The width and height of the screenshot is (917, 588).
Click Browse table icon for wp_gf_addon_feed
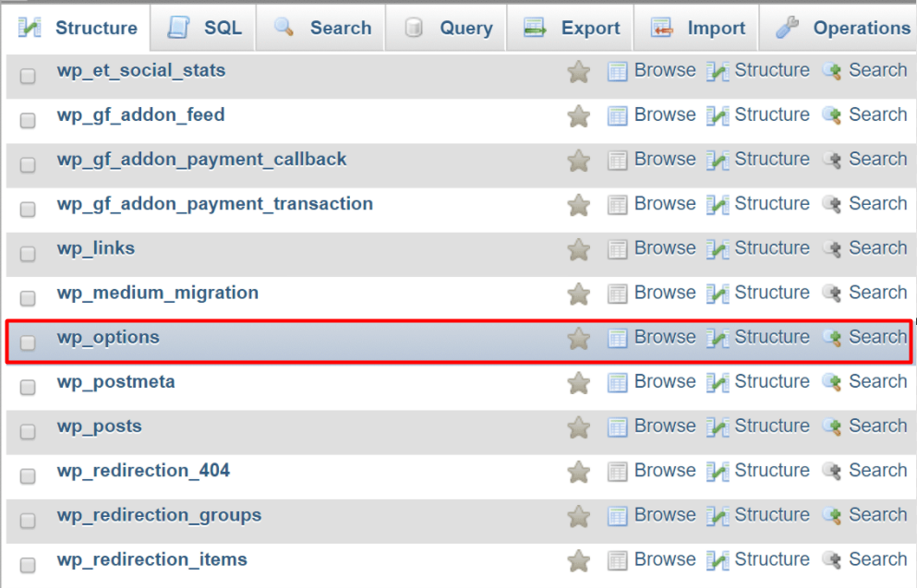tap(617, 116)
